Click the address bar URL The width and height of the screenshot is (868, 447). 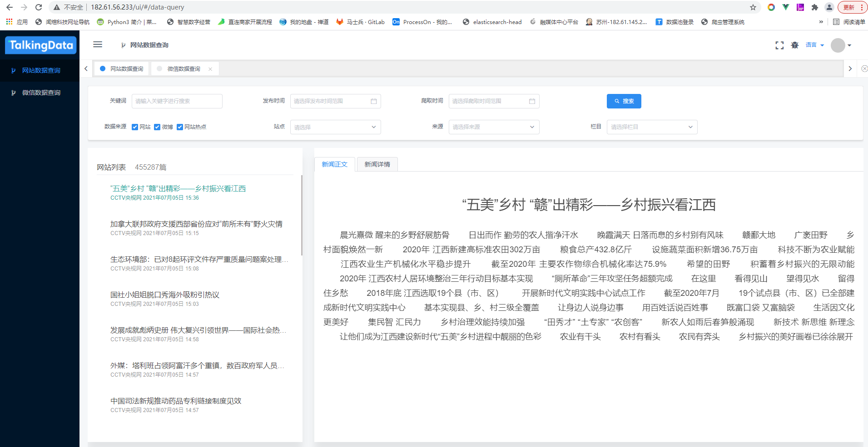click(138, 7)
